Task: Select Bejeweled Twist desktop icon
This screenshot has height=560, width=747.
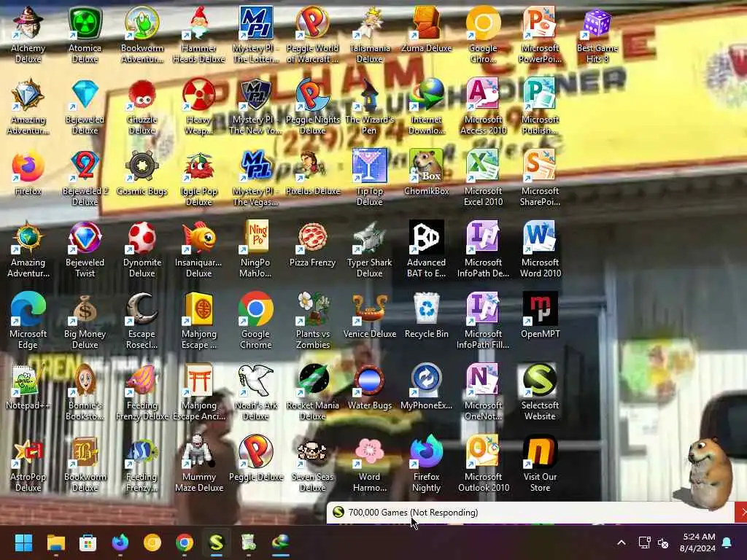Action: point(85,249)
